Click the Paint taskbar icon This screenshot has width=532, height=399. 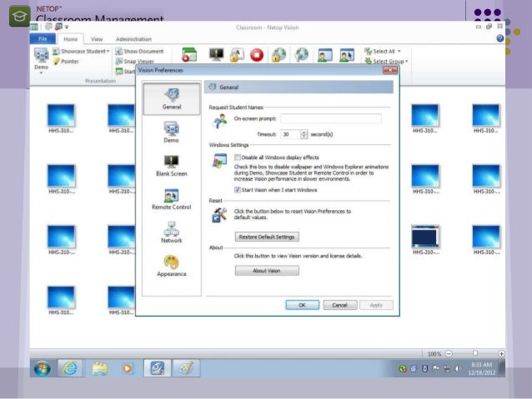186,368
